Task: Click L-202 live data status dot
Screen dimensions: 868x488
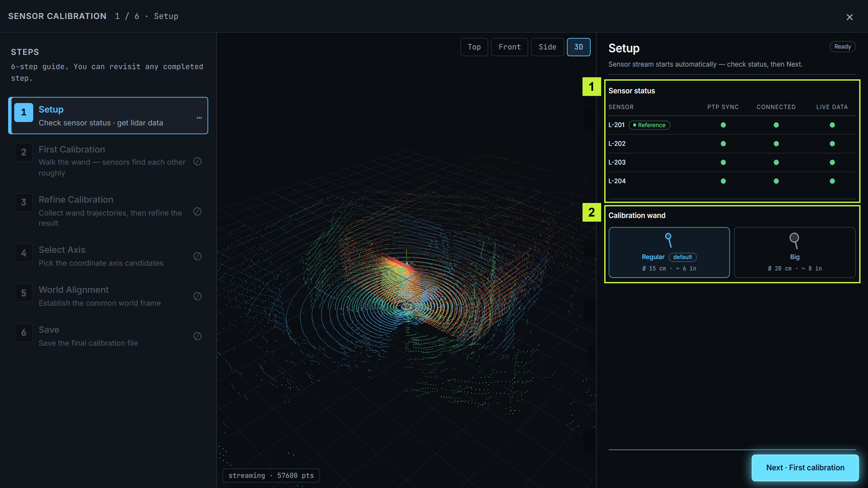Action: pos(832,144)
